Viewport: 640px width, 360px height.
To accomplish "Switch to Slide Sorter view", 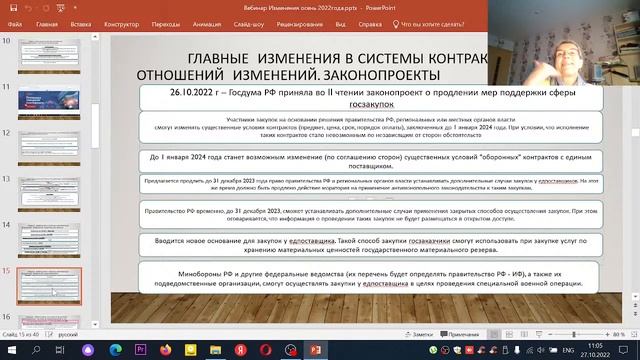I will (x=509, y=334).
